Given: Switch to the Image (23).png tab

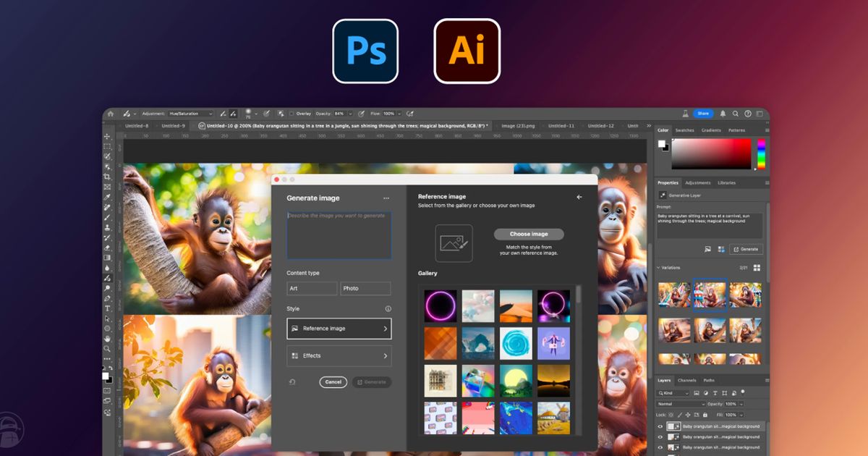Looking at the screenshot, I should pos(518,126).
